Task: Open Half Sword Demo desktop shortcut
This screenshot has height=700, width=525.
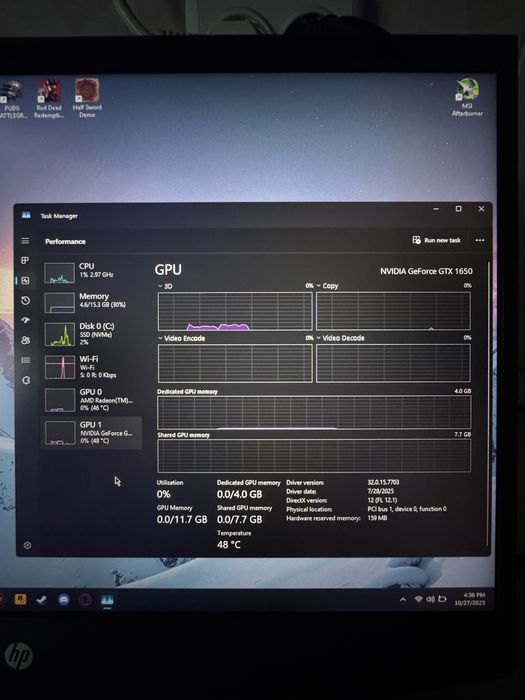Action: pyautogui.click(x=87, y=98)
